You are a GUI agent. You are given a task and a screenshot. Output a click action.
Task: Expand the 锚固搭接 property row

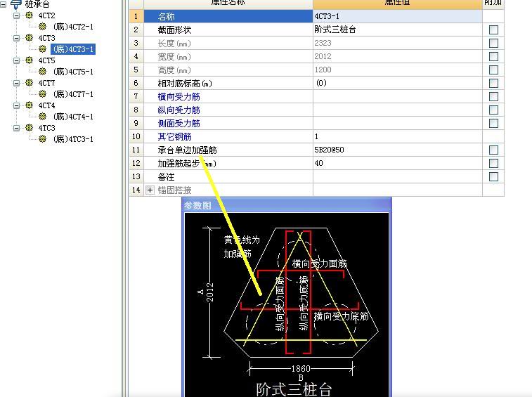[150, 190]
